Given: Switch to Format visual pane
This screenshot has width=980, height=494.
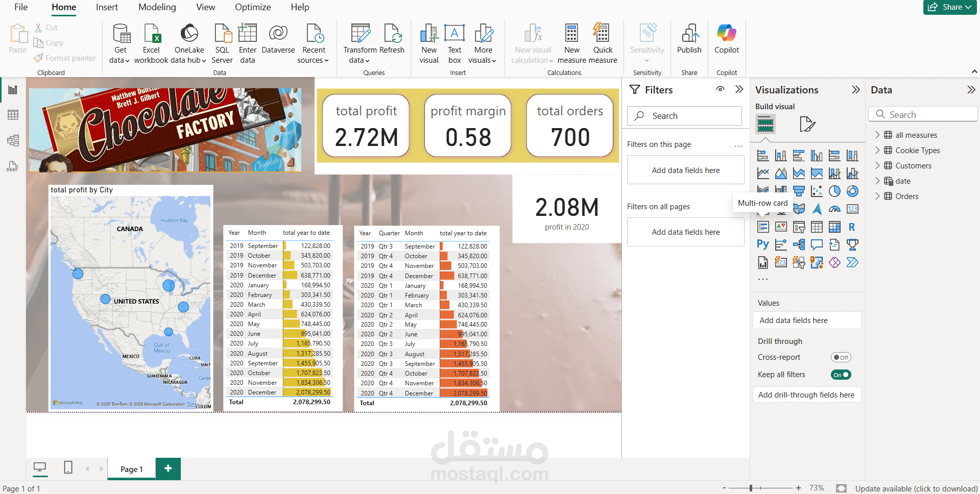Looking at the screenshot, I should 807,124.
